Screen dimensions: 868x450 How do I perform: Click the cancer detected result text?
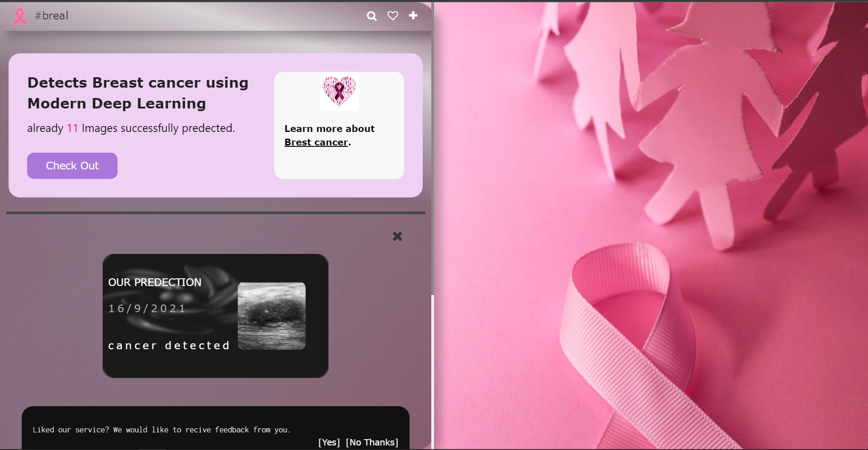tap(169, 345)
